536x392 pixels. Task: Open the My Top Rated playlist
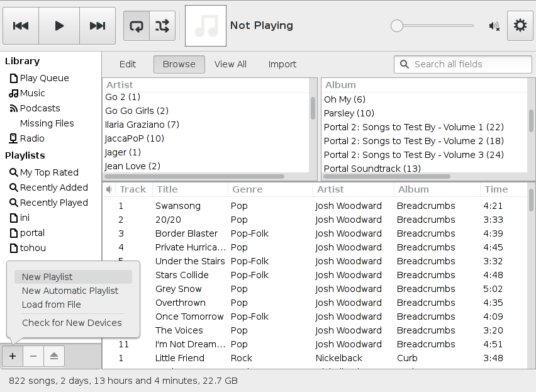coord(49,172)
